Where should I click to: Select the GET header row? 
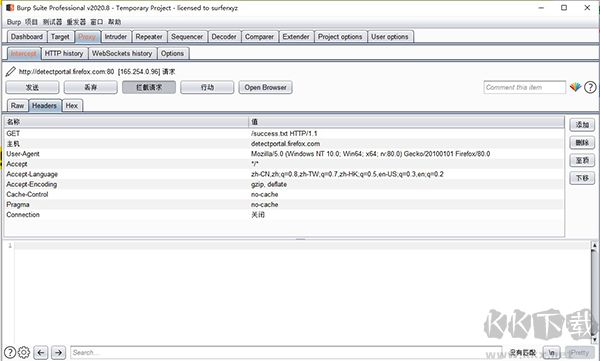coord(284,133)
